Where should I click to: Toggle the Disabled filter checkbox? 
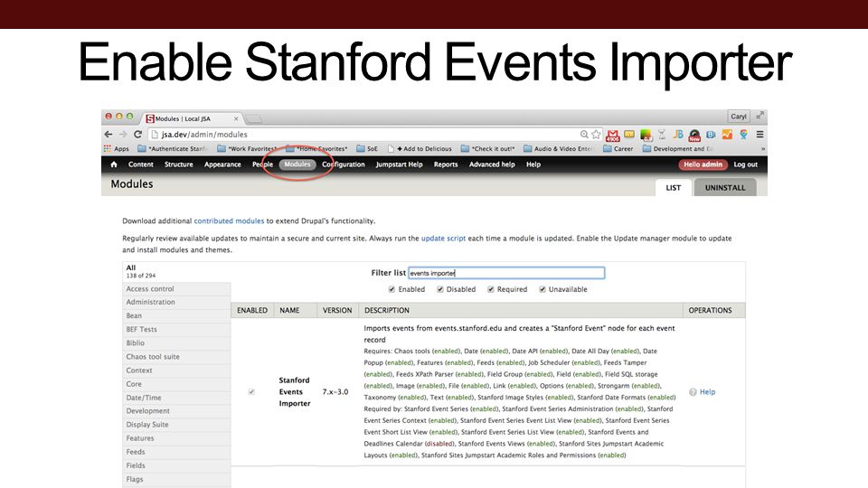click(x=440, y=289)
